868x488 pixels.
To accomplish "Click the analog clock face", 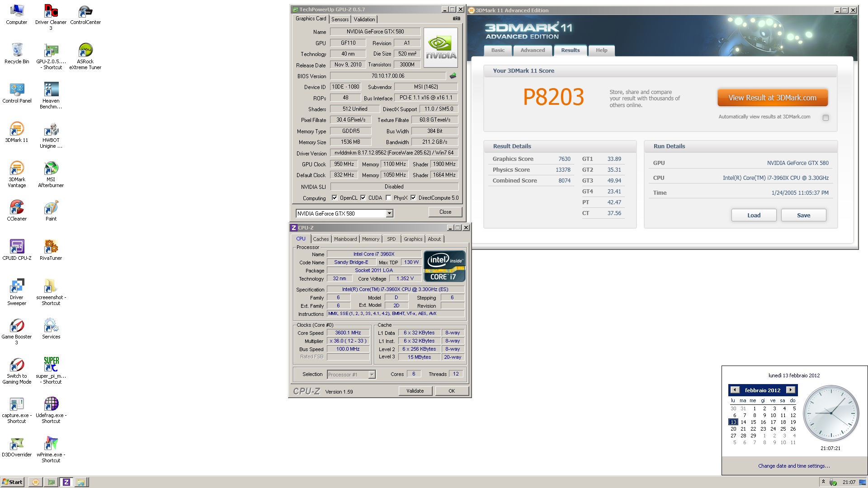I will [831, 413].
